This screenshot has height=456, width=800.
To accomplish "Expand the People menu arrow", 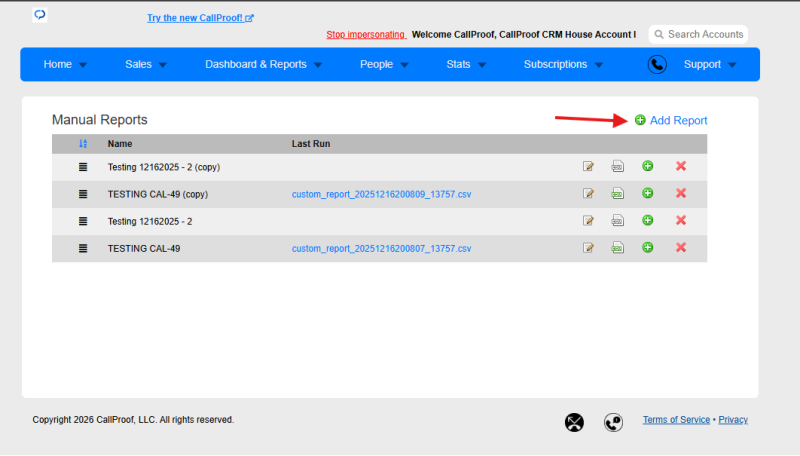I will point(405,65).
